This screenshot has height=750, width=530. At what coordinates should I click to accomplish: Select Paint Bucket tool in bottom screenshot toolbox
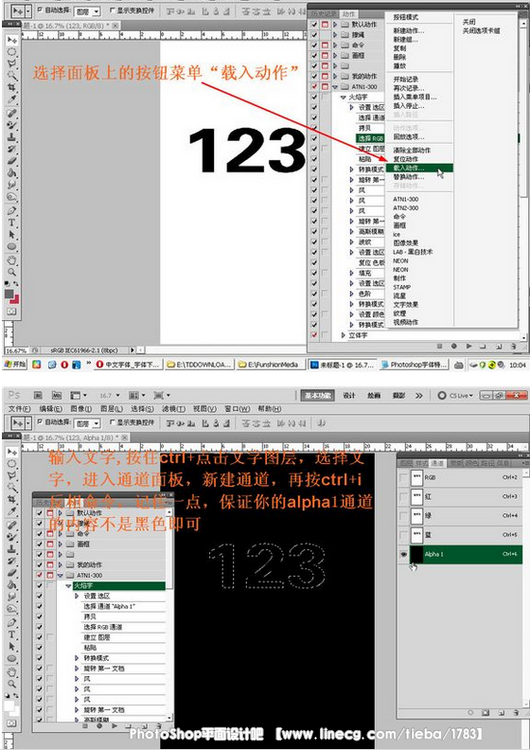point(11,585)
